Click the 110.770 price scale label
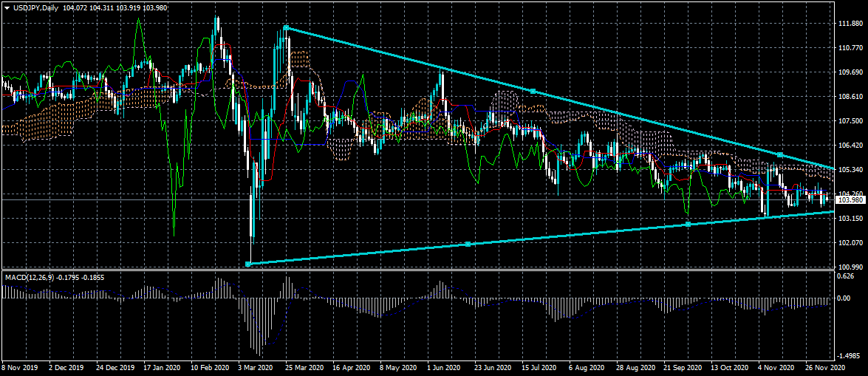This screenshot has height=376, width=868. pyautogui.click(x=850, y=48)
